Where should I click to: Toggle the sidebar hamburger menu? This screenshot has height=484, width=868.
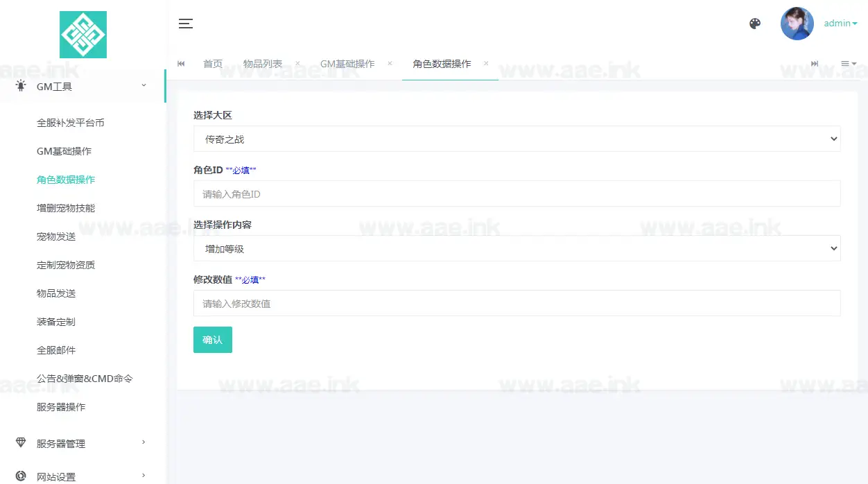pyautogui.click(x=186, y=24)
